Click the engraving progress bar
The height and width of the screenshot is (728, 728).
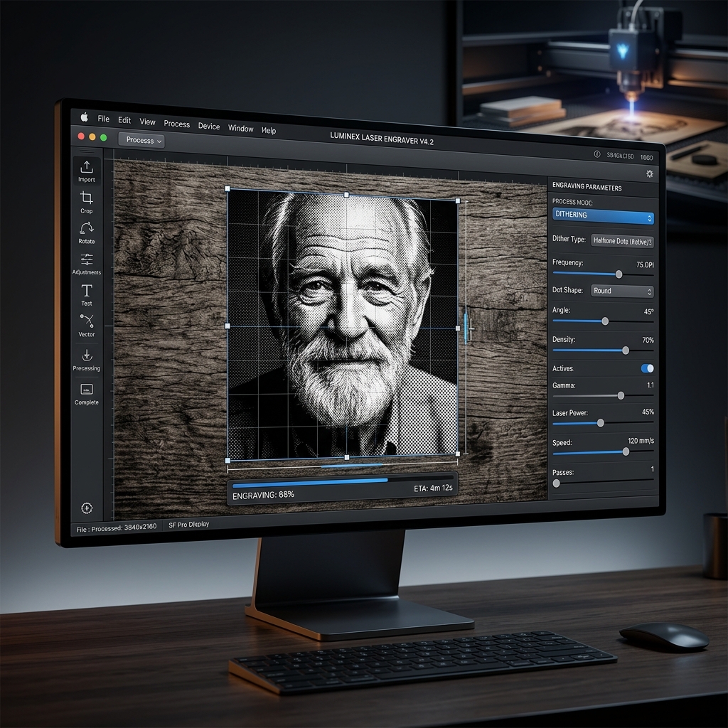coord(343,481)
